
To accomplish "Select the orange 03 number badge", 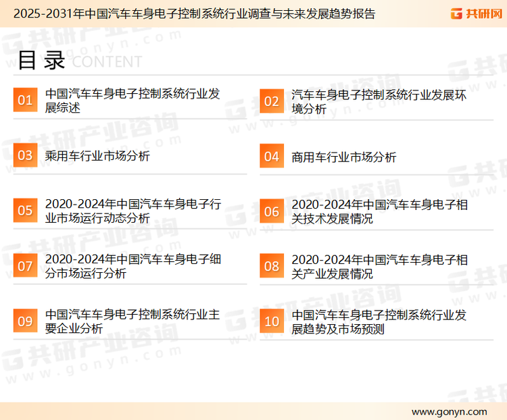I will click(x=25, y=155).
